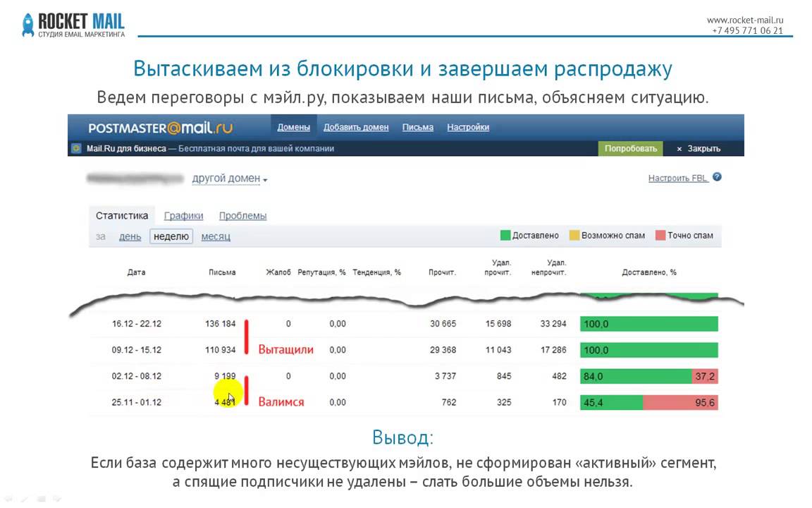
Task: Click the delivered bar for 09.12 - 15.12
Action: coord(649,350)
